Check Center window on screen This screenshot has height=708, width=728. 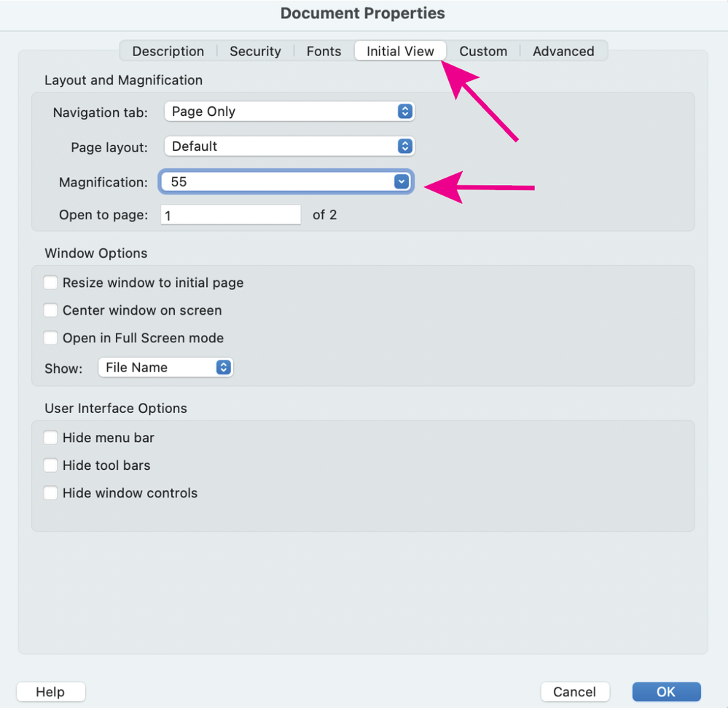pyautogui.click(x=50, y=310)
